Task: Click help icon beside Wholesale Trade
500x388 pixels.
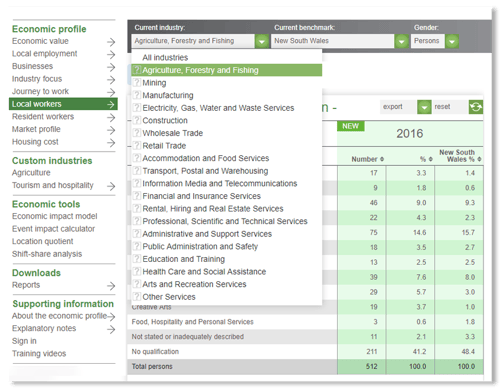Action: (137, 133)
